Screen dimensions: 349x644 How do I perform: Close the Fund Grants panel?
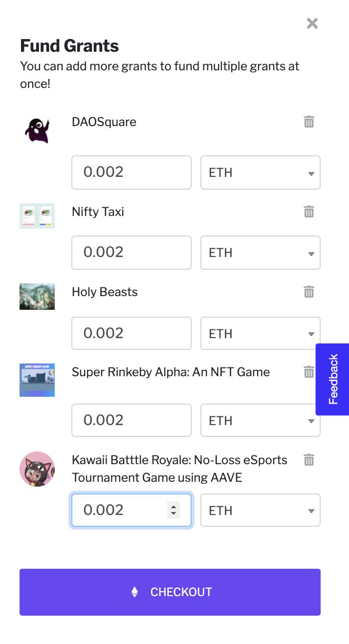[x=312, y=23]
